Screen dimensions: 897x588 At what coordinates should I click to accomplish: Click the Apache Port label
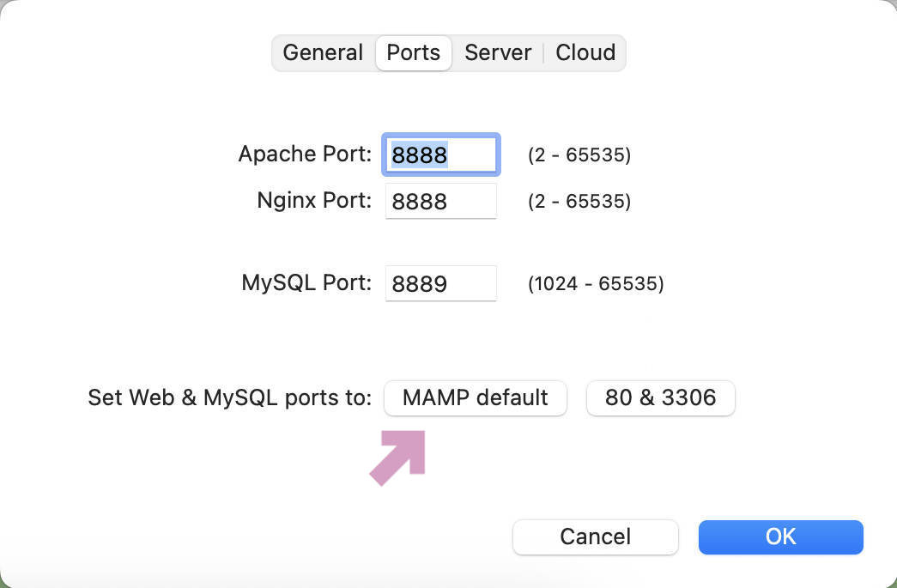click(x=305, y=155)
